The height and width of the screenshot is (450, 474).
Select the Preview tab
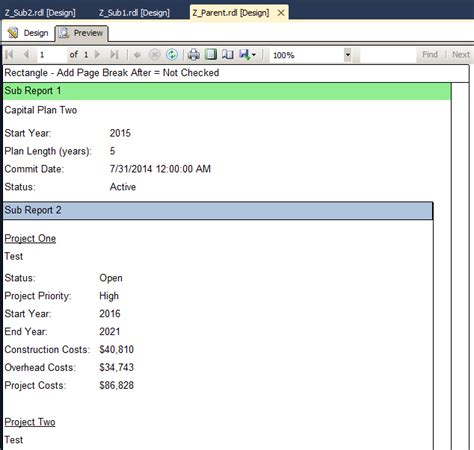81,33
